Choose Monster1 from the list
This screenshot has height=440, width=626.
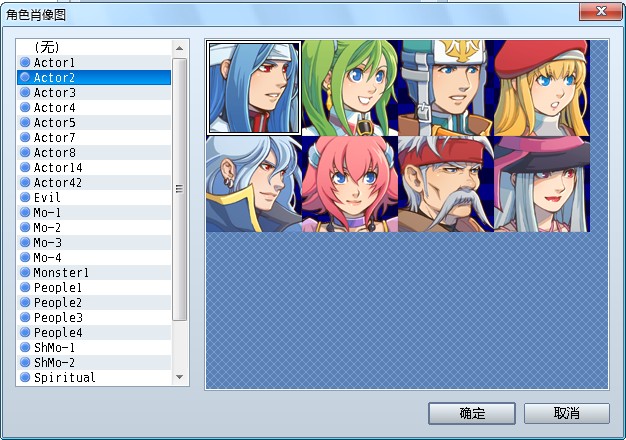coord(94,272)
